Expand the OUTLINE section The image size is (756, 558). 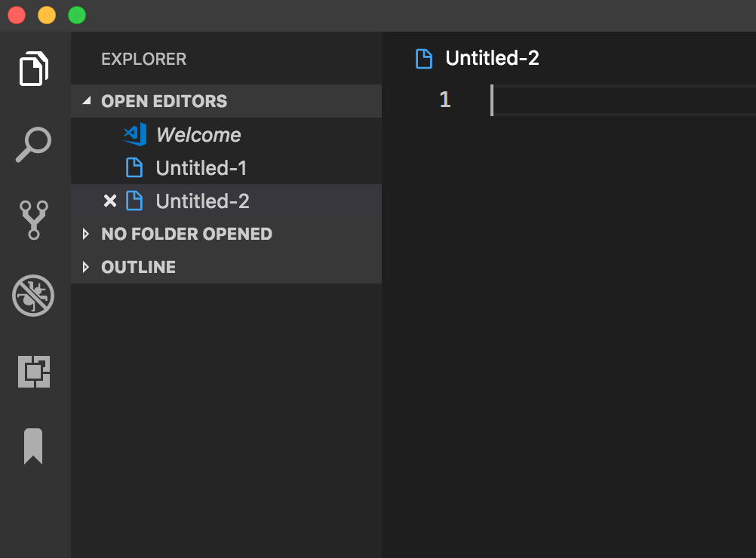tap(85, 266)
